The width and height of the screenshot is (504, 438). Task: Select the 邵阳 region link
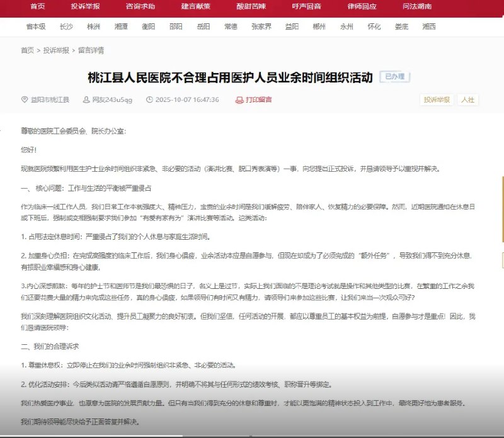pyautogui.click(x=176, y=26)
